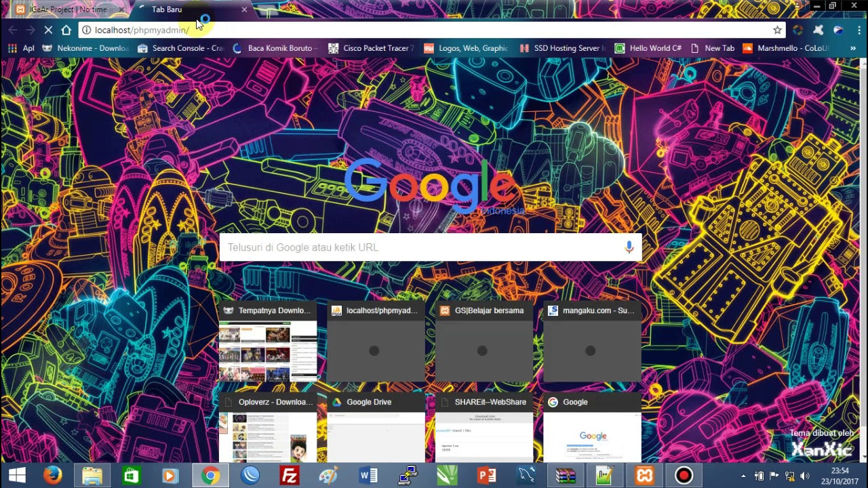Bookmark this page with the star
The width and height of the screenshot is (868, 488).
tap(777, 30)
